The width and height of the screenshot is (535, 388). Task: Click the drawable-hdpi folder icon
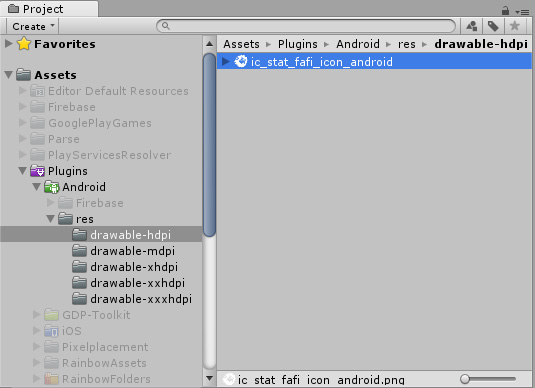point(79,234)
